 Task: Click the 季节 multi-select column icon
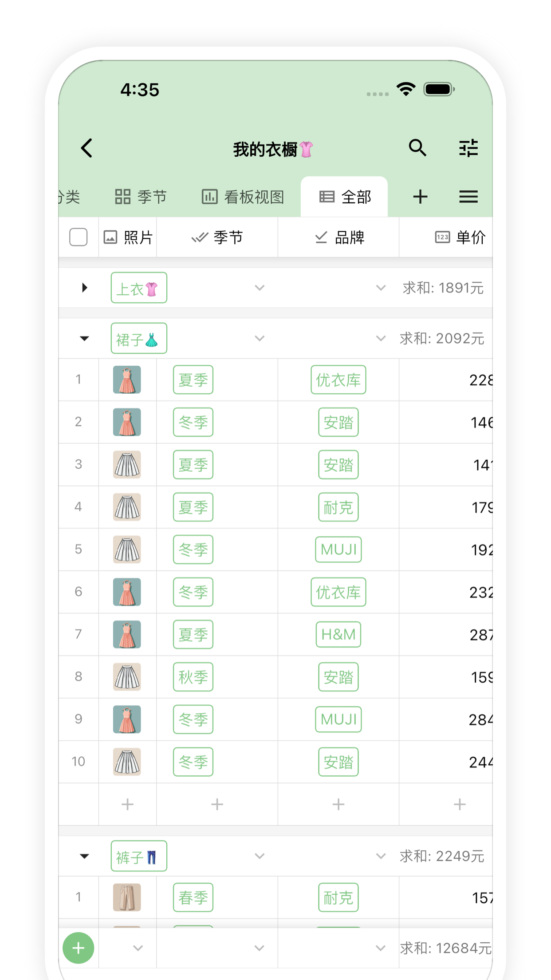pos(199,237)
